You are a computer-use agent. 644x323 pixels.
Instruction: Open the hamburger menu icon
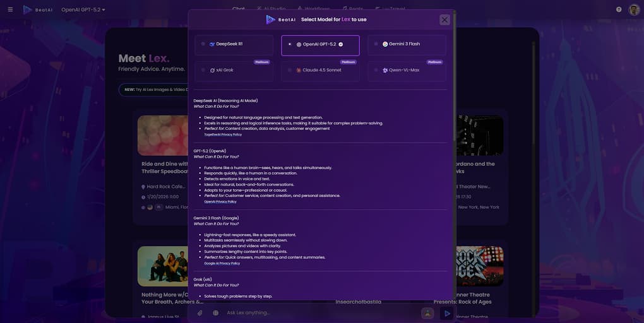click(x=10, y=9)
